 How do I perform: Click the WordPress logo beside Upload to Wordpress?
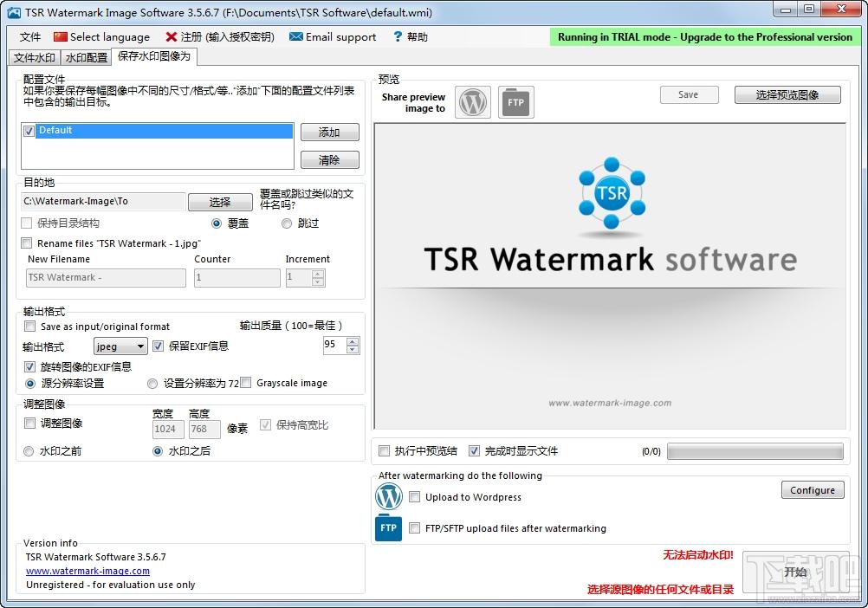coord(389,496)
